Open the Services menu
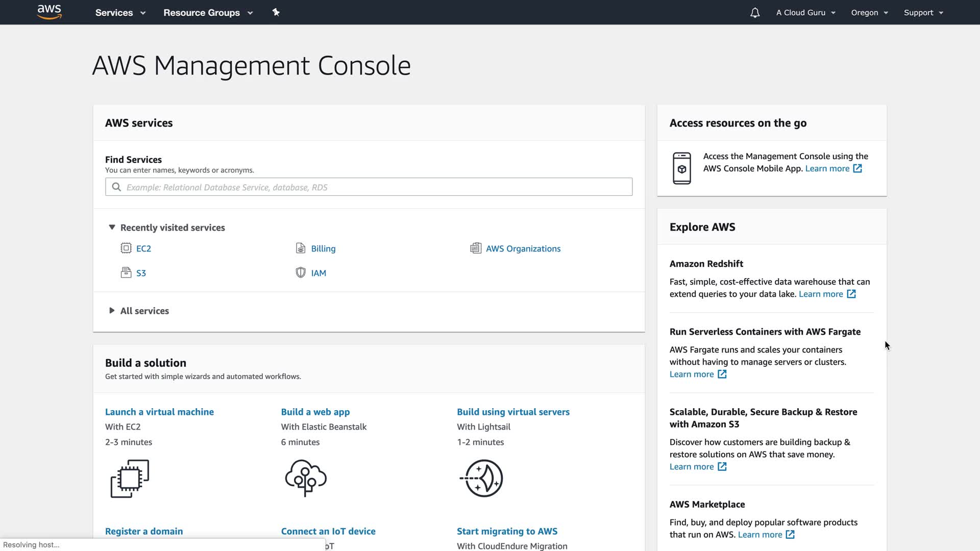 (x=120, y=13)
